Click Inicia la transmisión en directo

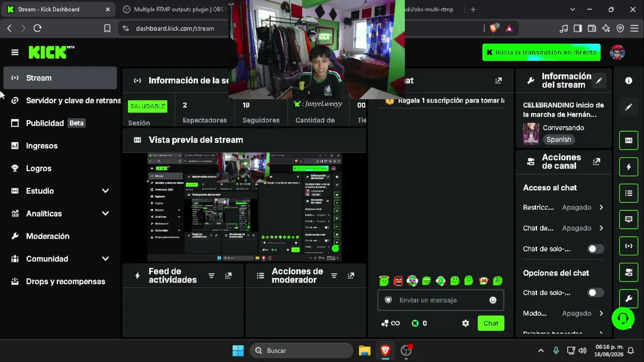coord(541,52)
